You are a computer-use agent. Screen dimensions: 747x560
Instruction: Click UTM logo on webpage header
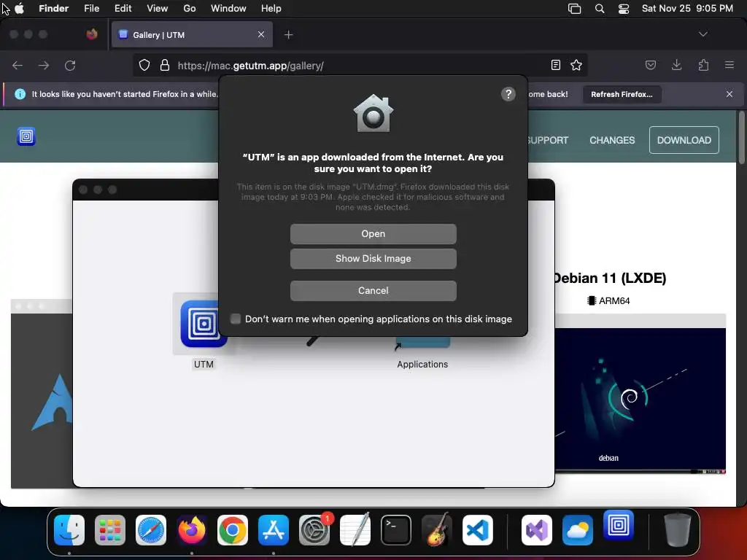(x=26, y=136)
